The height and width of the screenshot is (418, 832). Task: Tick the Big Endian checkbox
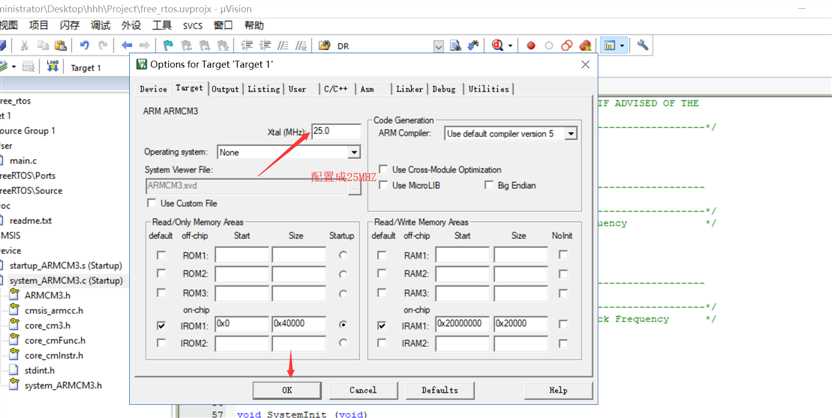pos(489,185)
